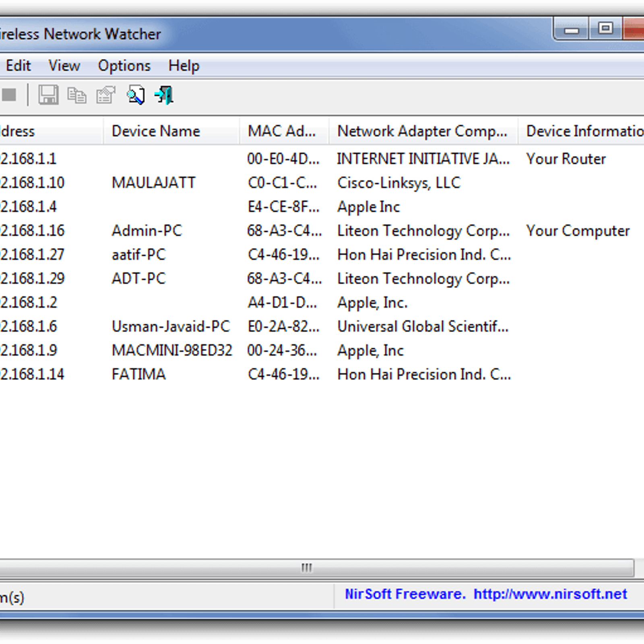The width and height of the screenshot is (644, 644).
Task: Open the Options menu
Action: click(124, 66)
